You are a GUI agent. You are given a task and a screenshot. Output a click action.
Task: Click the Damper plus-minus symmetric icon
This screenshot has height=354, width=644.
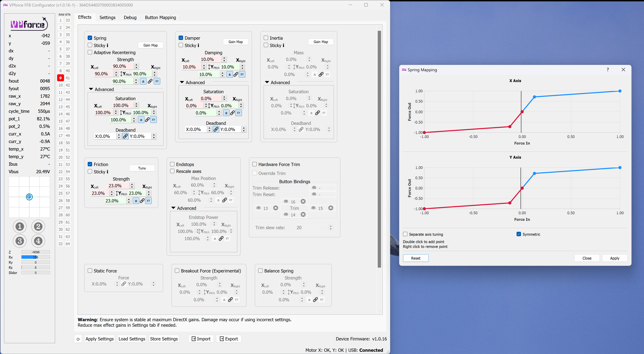230,74
